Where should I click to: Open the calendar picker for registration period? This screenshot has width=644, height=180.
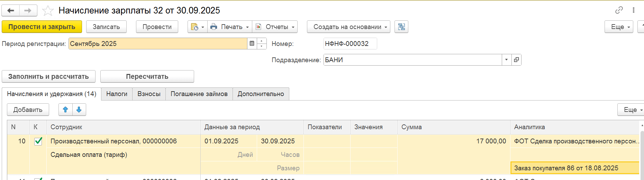(x=252, y=44)
